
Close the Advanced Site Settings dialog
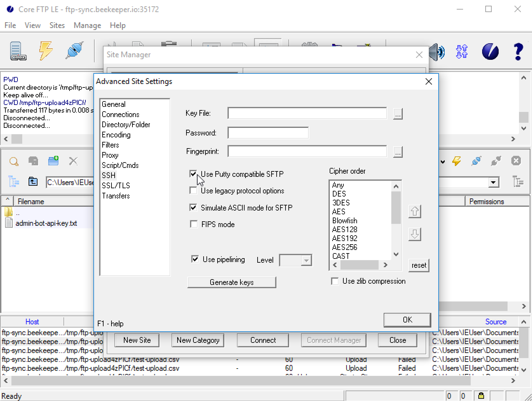tap(428, 81)
